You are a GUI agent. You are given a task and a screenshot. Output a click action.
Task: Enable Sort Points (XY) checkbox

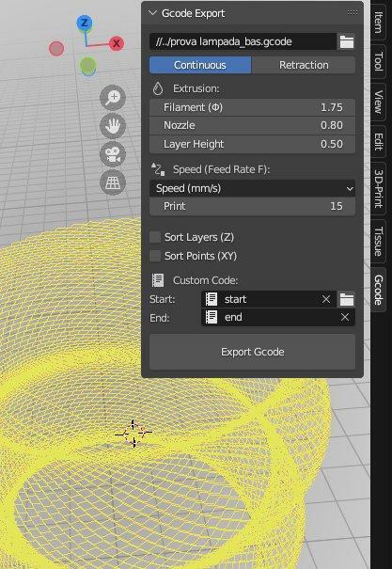point(155,256)
